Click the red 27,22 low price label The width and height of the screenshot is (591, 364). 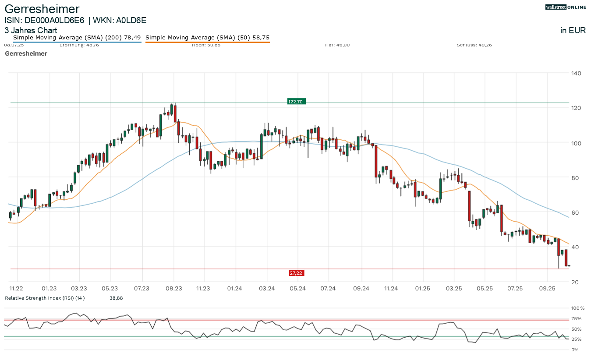(296, 273)
